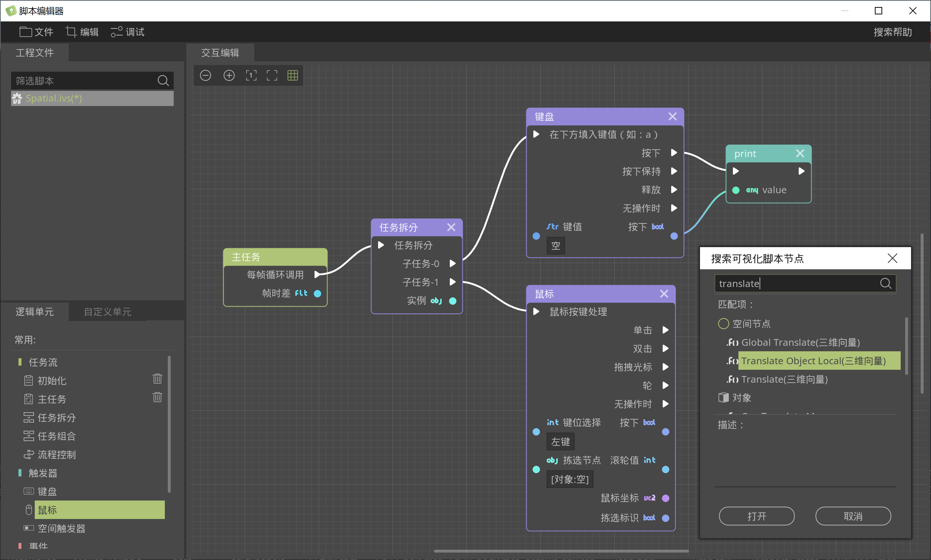This screenshot has width=931, height=560.
Task: Click 子任务-1 output arrow
Action: point(453,282)
